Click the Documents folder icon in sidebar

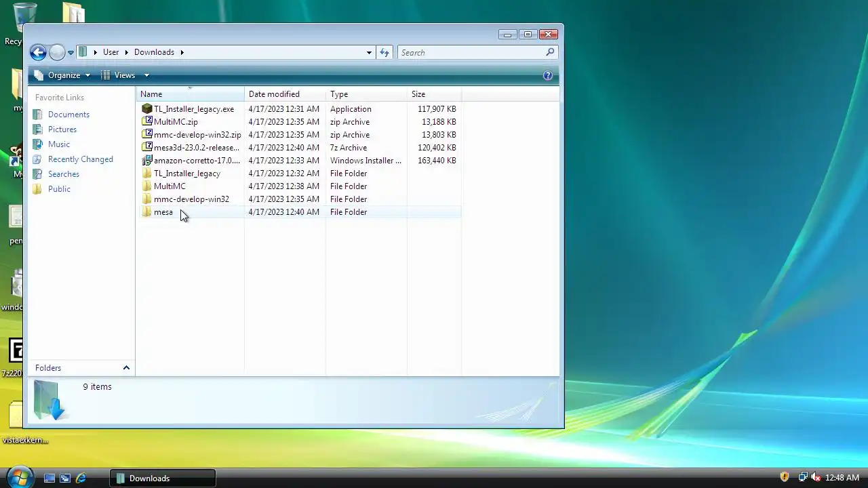pos(37,115)
